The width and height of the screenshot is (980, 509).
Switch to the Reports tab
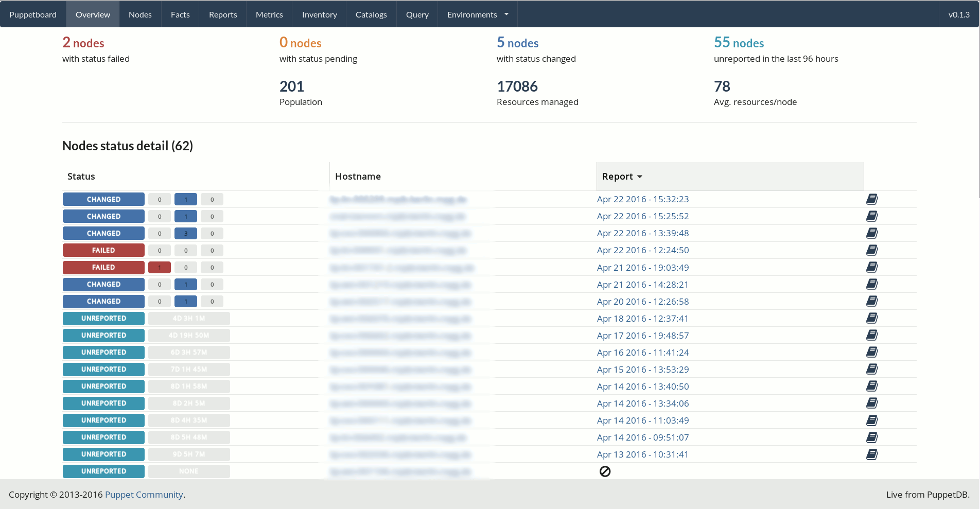point(222,14)
